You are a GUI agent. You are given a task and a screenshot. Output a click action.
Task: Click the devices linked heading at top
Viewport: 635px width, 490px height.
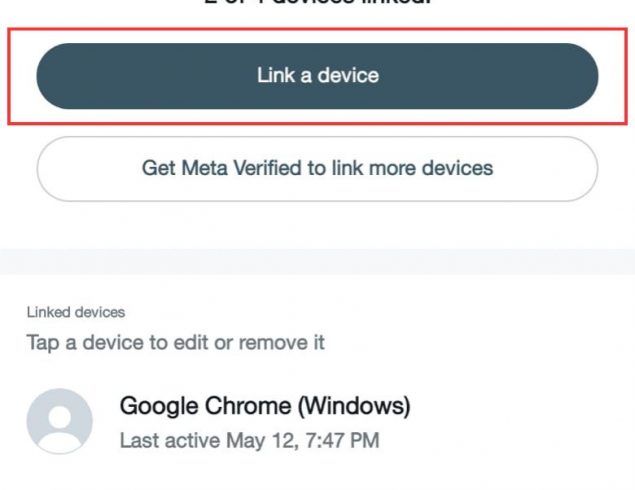(x=317, y=2)
